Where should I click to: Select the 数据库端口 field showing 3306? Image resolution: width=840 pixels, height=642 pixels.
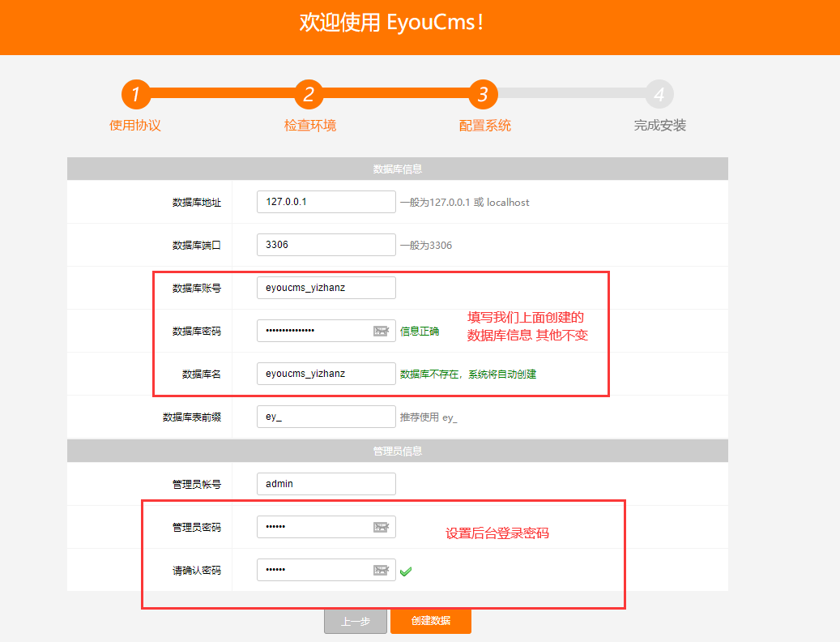pos(326,244)
